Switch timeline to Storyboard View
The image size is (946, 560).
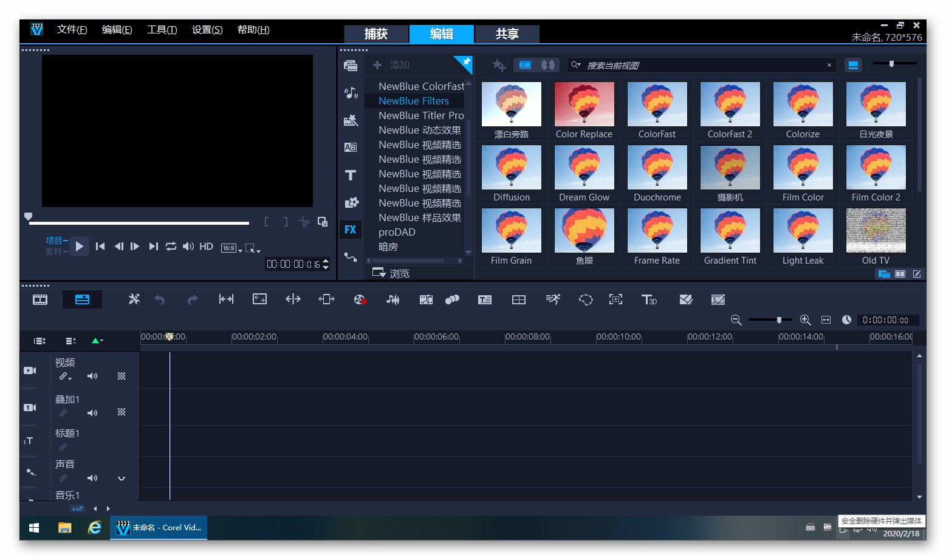[x=40, y=299]
